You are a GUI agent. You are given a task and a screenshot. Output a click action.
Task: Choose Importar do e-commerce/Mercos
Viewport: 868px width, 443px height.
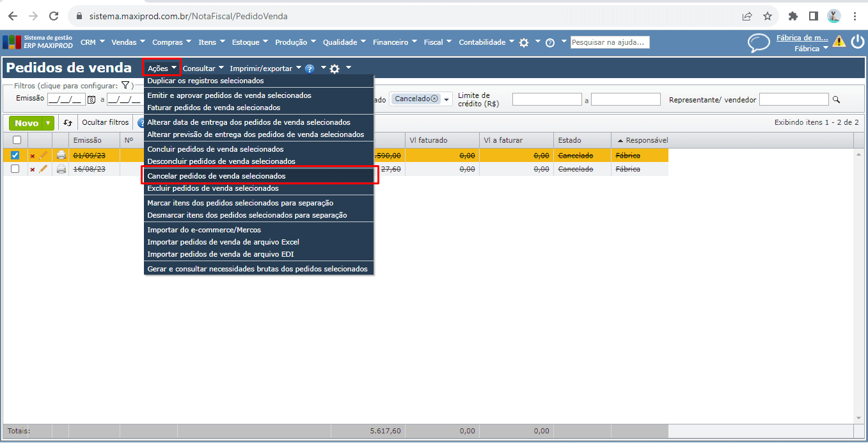pos(258,230)
